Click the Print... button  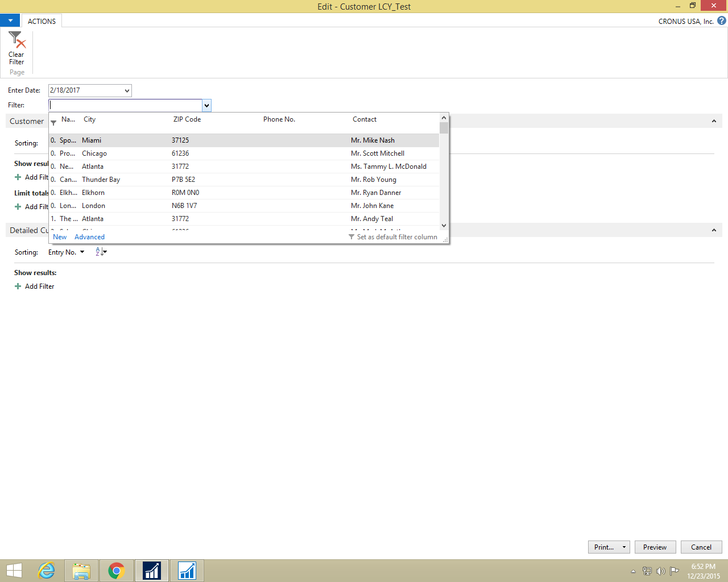click(603, 547)
